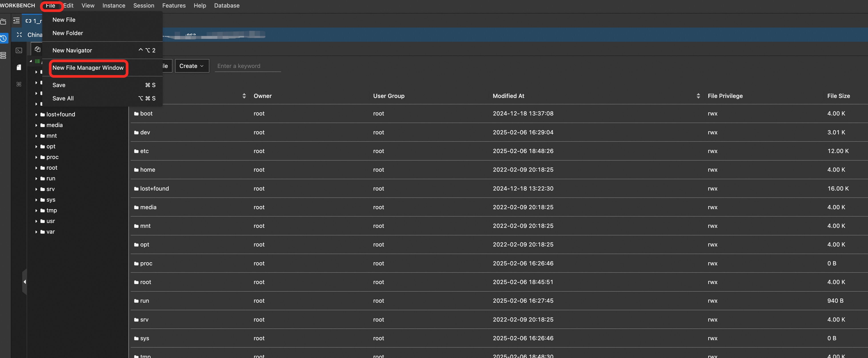
Task: Toggle sort arrows on Modified At column
Action: coord(698,96)
